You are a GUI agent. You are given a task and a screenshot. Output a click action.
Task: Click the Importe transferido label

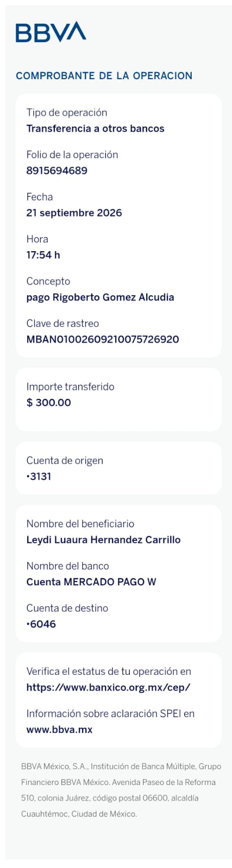click(70, 387)
